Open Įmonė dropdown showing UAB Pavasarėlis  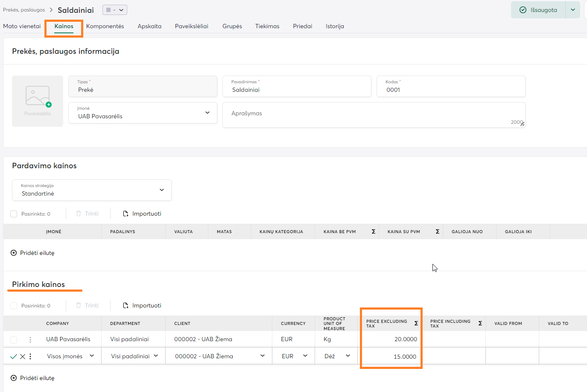[207, 113]
